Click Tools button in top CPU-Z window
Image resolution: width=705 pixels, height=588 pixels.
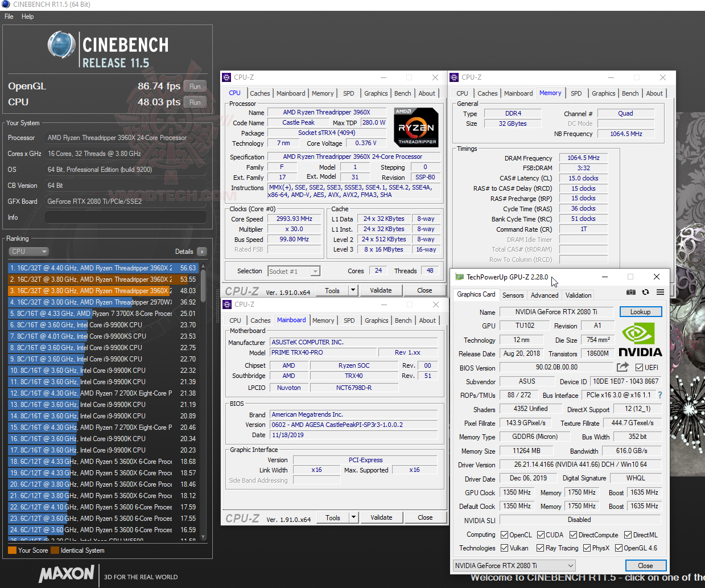tap(332, 290)
